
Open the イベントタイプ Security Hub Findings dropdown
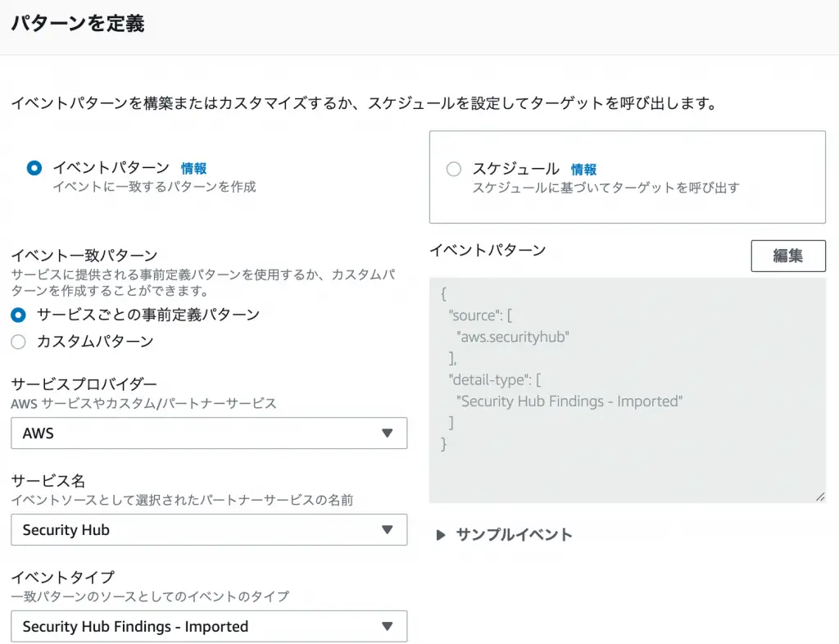[209, 626]
